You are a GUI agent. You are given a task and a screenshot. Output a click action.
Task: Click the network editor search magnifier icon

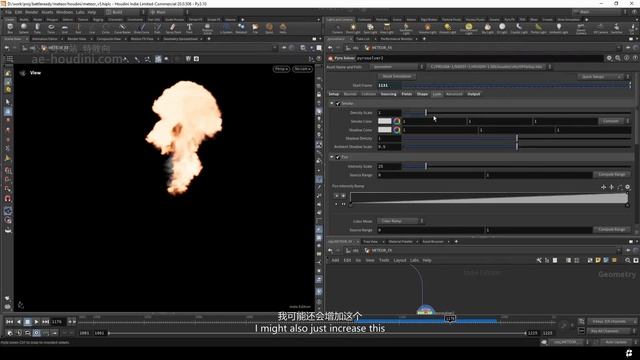[628, 260]
